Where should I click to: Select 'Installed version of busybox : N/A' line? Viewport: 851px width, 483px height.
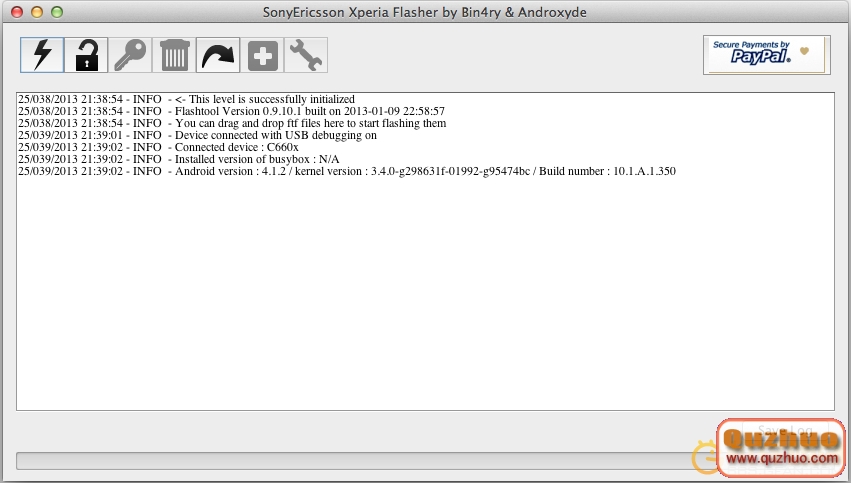179,159
